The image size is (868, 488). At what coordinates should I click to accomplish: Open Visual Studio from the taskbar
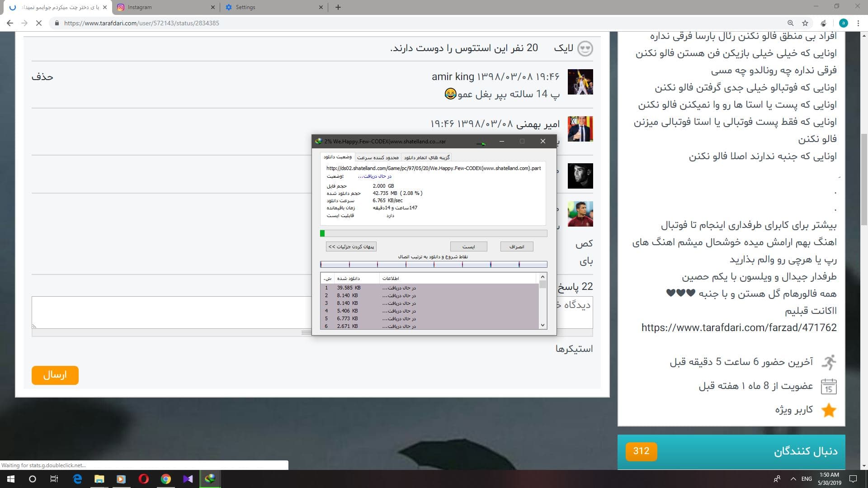[x=188, y=479]
